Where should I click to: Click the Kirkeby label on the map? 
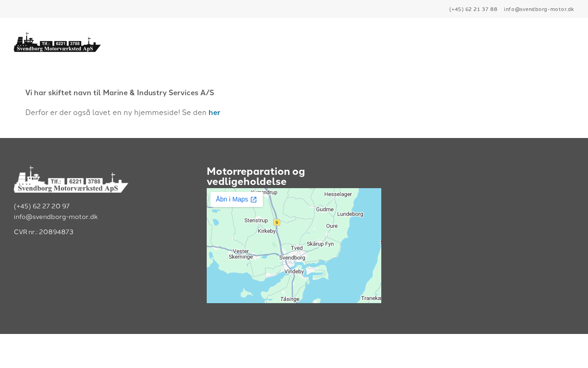[267, 231]
